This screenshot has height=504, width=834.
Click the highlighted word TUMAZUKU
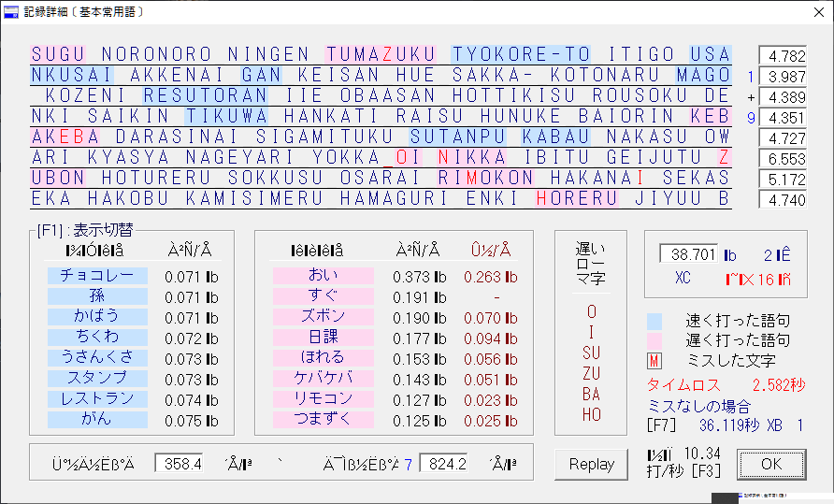point(381,54)
